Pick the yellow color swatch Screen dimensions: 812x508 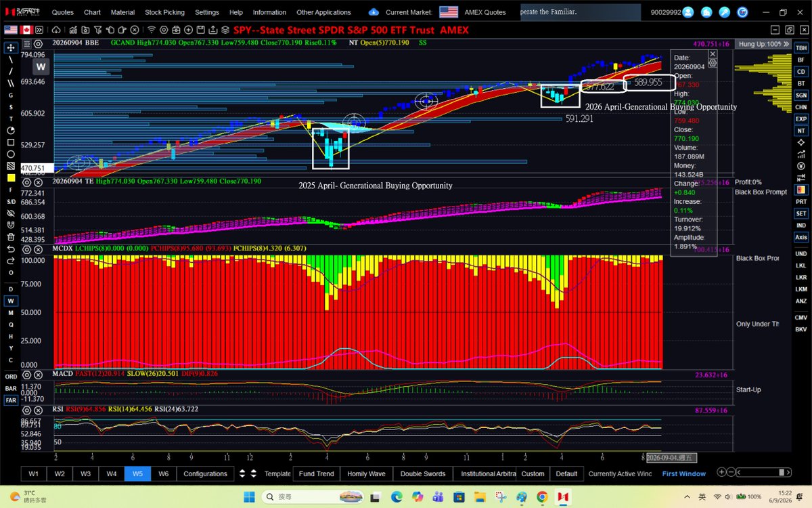pos(11,177)
